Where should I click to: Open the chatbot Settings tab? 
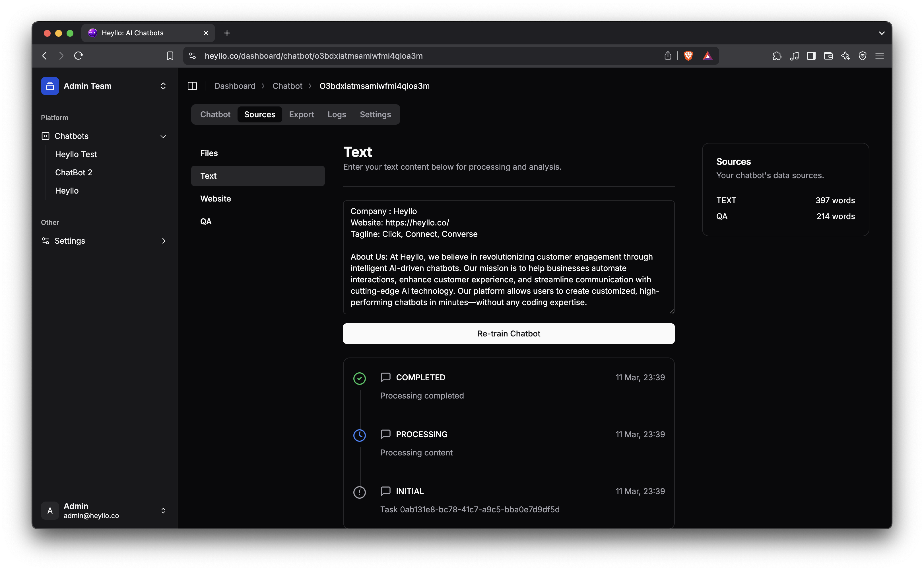[375, 114]
